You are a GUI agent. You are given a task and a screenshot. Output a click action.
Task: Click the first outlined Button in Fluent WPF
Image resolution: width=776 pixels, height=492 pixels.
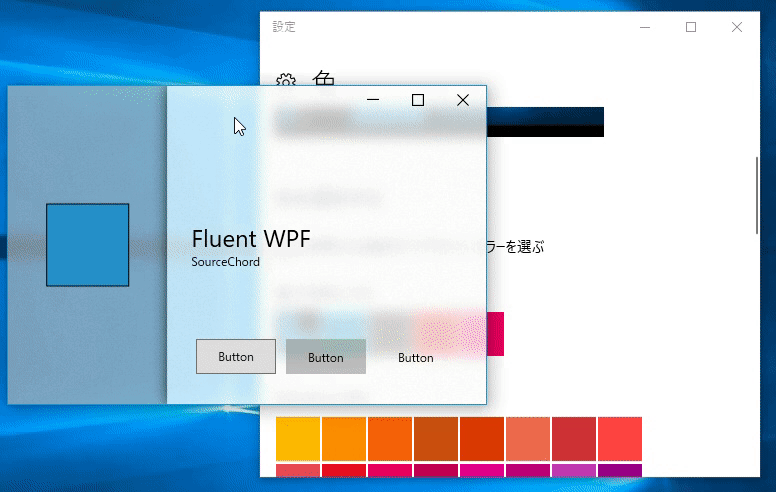pos(236,356)
